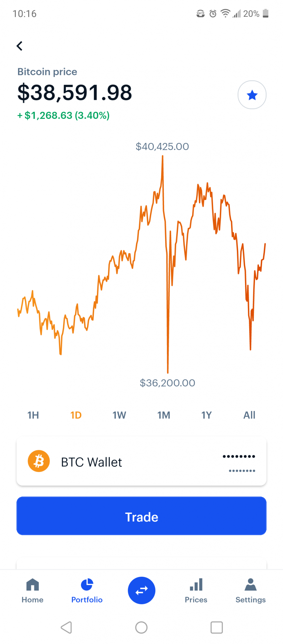The height and width of the screenshot is (644, 283).
Task: Tap the round blue swap arrows button
Action: [x=141, y=590]
